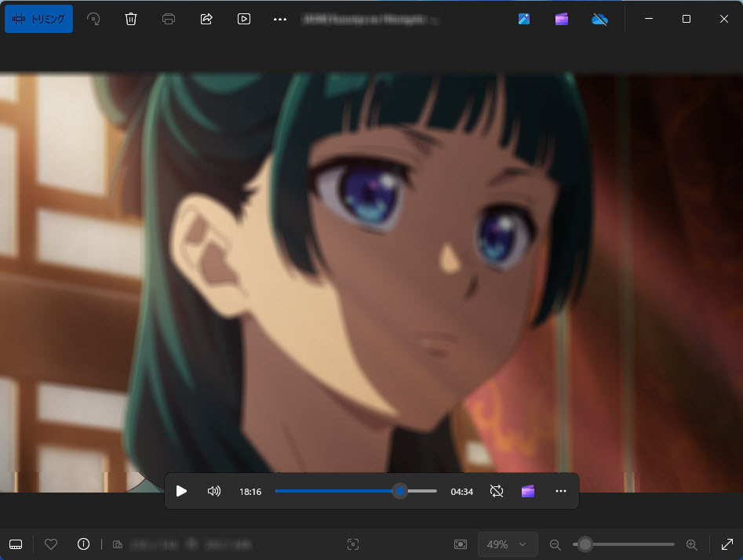The width and height of the screenshot is (743, 560).
Task: Open the Designer editing app icon
Action: click(x=524, y=19)
